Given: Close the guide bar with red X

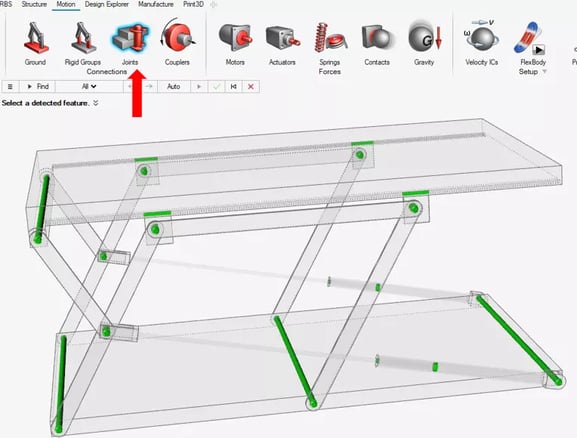Looking at the screenshot, I should coord(251,86).
